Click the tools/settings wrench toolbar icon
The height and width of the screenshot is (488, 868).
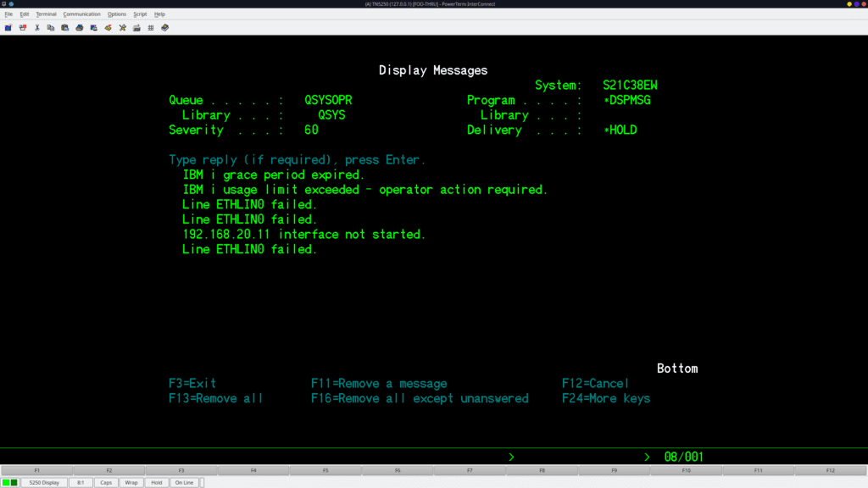tap(122, 28)
